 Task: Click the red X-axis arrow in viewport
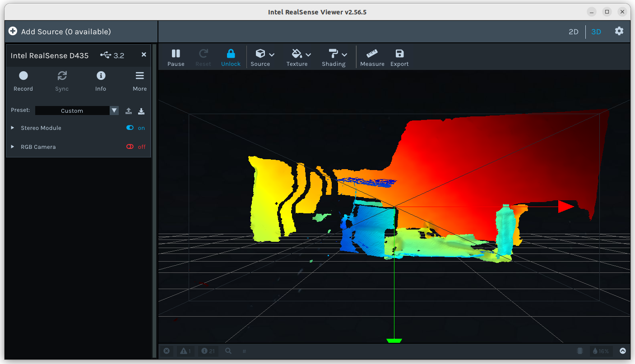(566, 207)
